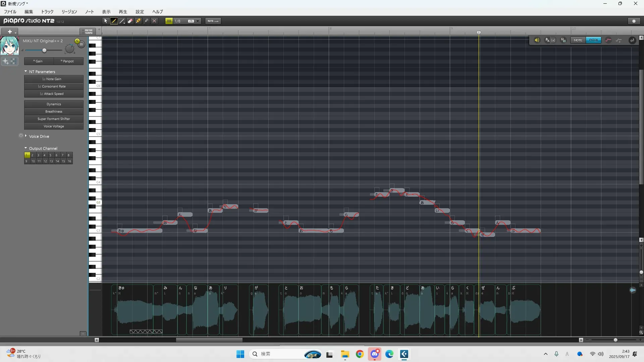644x362 pixels.
Task: Click the Breathiness parameter button
Action: coord(54,112)
